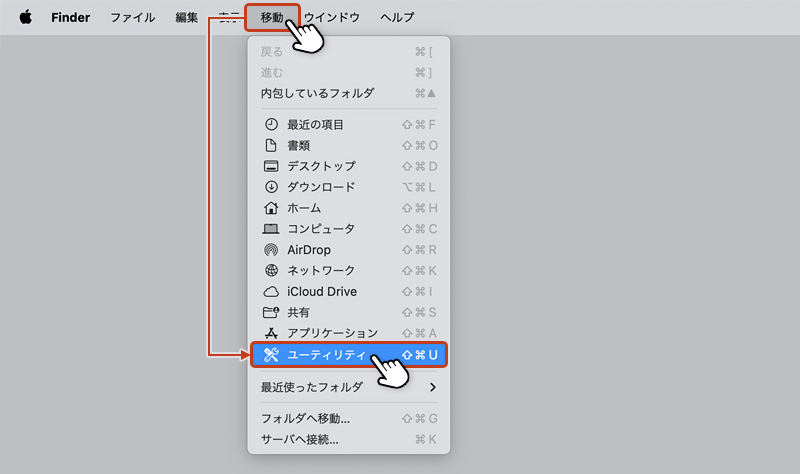The width and height of the screenshot is (800, 474).
Task: Click the Utilities tools icon
Action: [x=270, y=355]
